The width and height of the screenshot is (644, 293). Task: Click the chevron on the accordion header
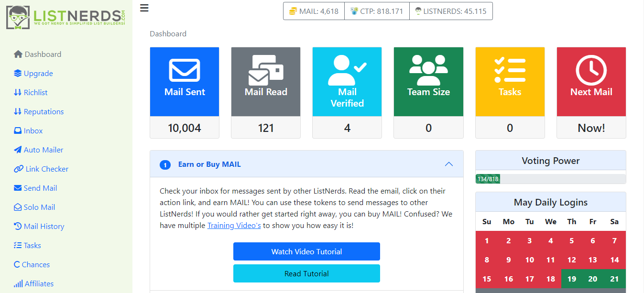(x=448, y=164)
